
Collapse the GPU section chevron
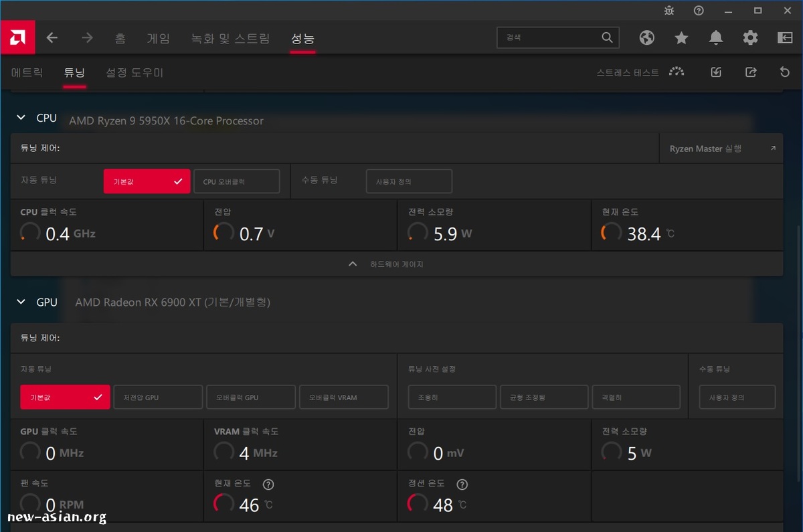(21, 302)
